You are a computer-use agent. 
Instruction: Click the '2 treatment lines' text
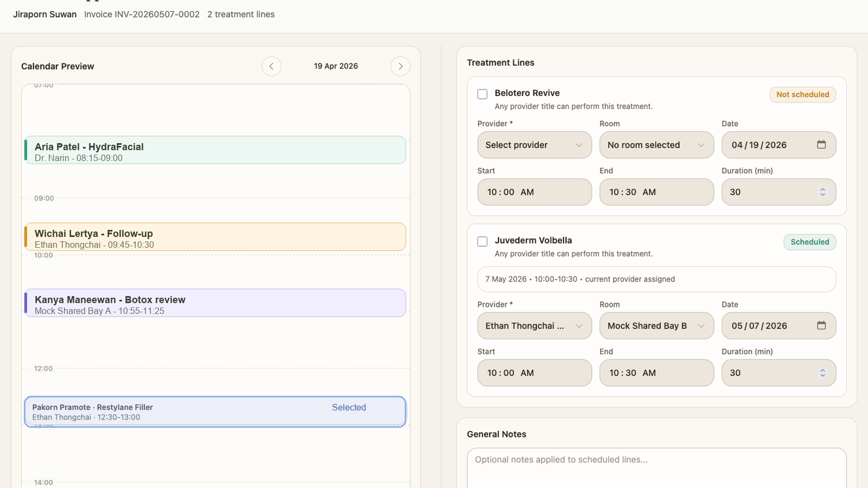coord(241,14)
